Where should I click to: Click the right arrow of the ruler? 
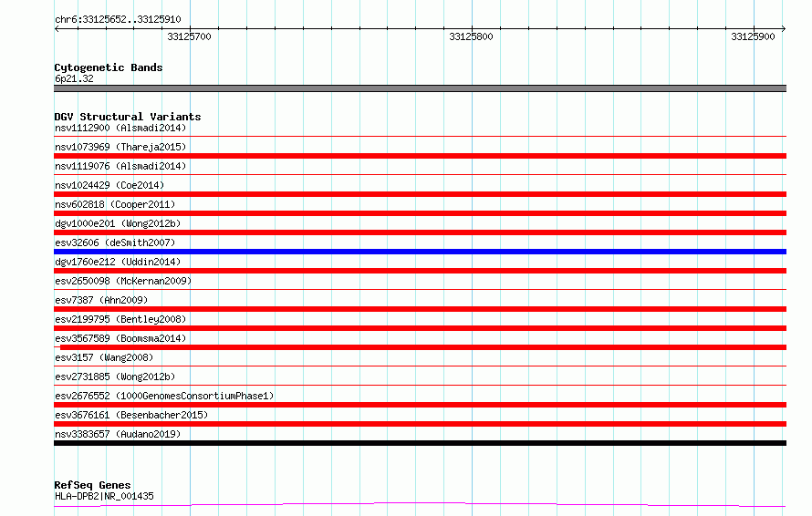pyautogui.click(x=784, y=28)
